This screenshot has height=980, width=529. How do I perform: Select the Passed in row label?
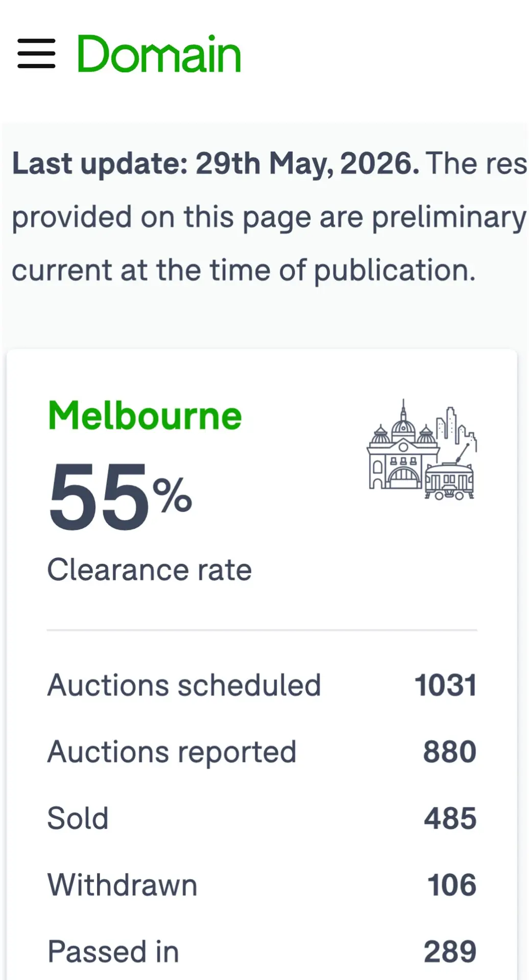pos(113,952)
